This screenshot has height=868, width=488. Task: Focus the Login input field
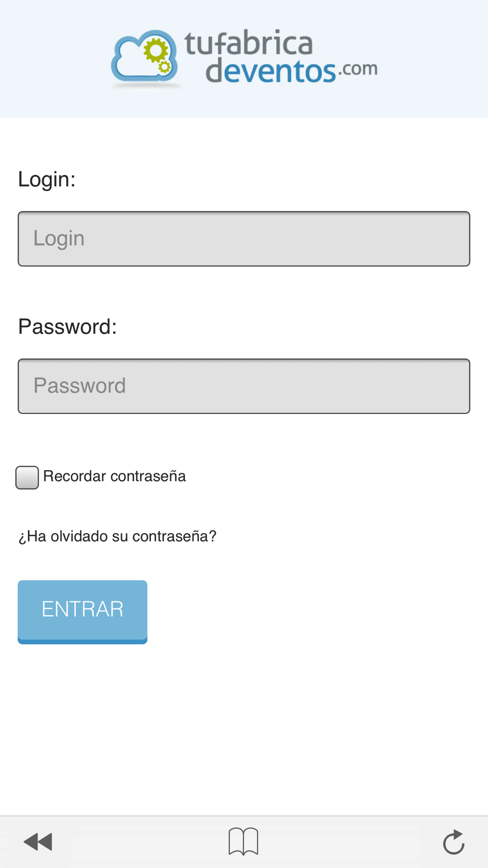click(x=244, y=239)
